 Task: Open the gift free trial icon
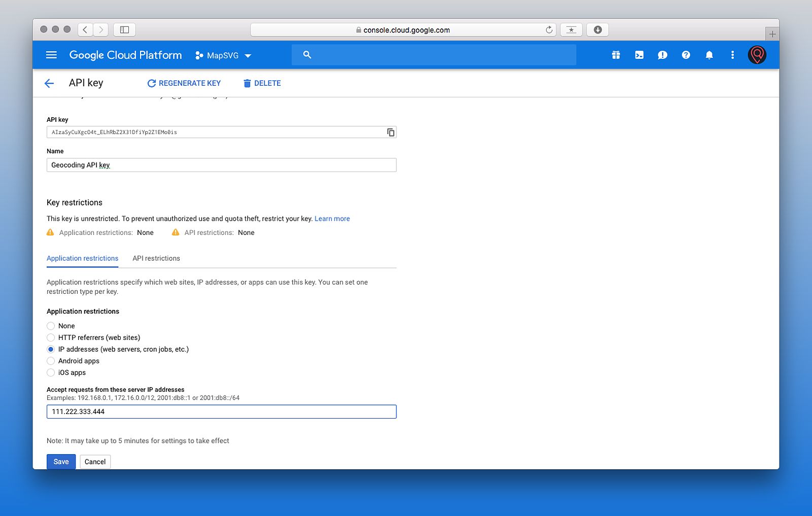click(616, 55)
